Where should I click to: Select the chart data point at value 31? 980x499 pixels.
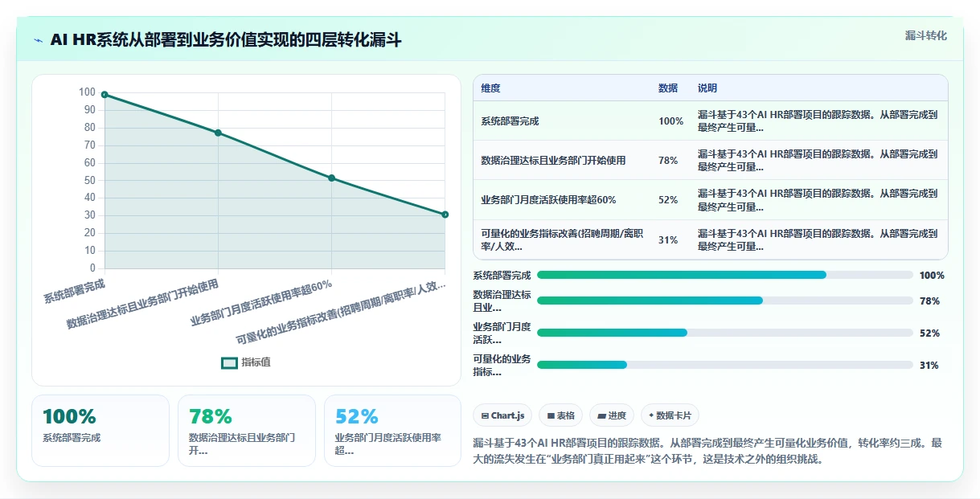[x=445, y=215]
